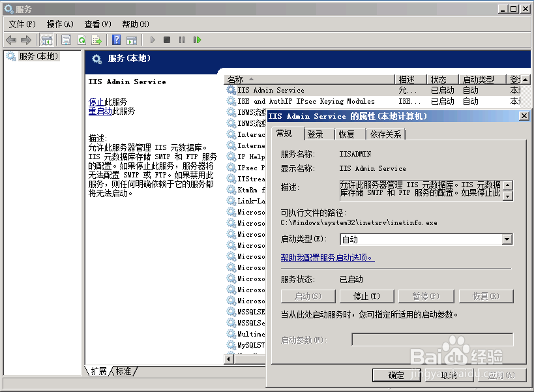The height and width of the screenshot is (392, 534).
Task: Click gear icon beside Interne service row
Action: pos(231,145)
